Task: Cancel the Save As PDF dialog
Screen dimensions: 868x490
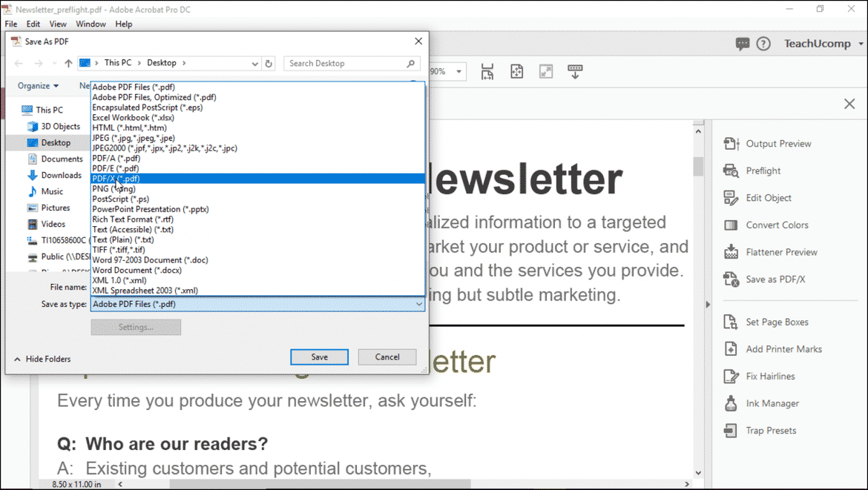Action: [x=387, y=357]
